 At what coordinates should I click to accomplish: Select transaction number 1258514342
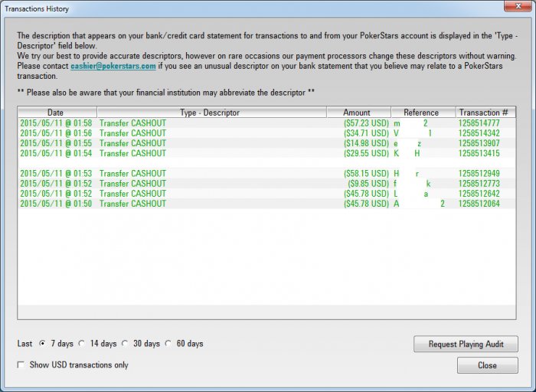479,133
